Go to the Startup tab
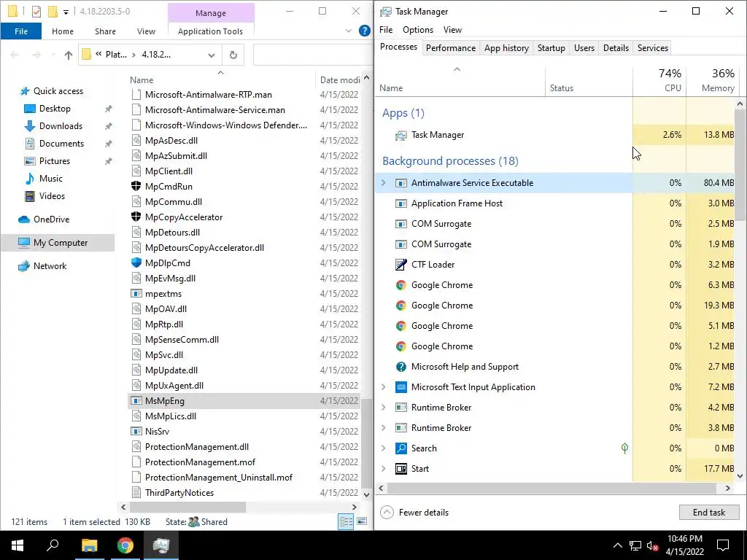This screenshot has width=747, height=560. (x=551, y=47)
